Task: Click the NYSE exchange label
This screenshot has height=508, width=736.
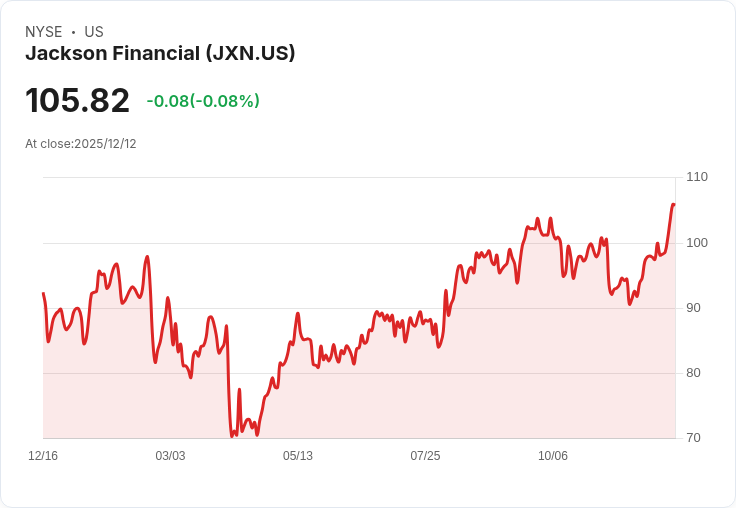Action: coord(44,32)
